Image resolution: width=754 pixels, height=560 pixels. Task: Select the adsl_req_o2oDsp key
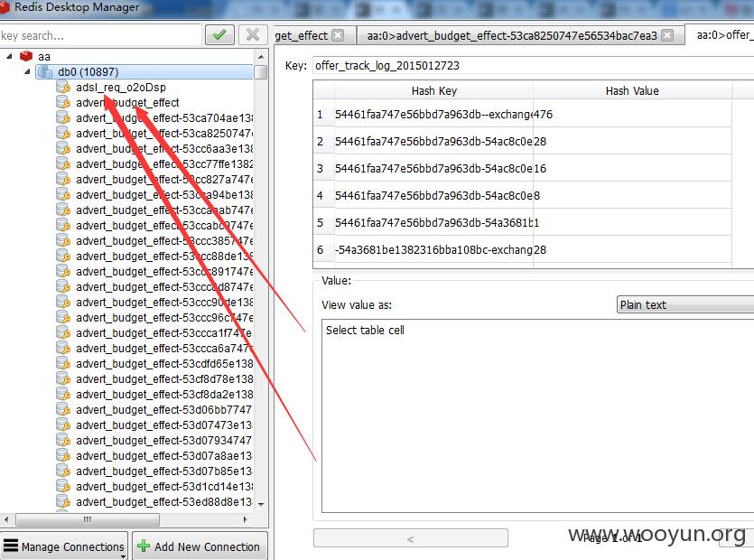pos(121,87)
